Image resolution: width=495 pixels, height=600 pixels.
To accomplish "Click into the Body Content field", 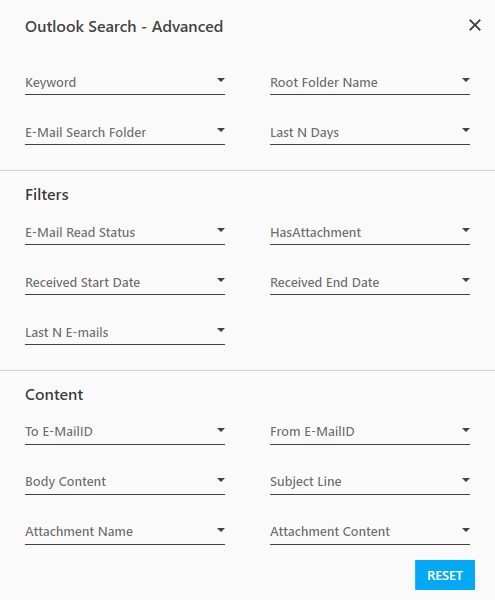I will [119, 481].
